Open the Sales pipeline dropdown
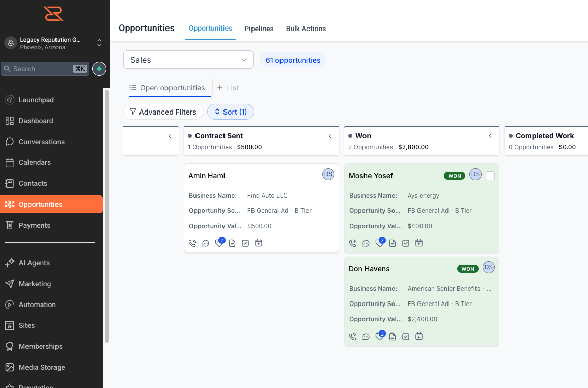This screenshot has height=388, width=588. (x=188, y=60)
